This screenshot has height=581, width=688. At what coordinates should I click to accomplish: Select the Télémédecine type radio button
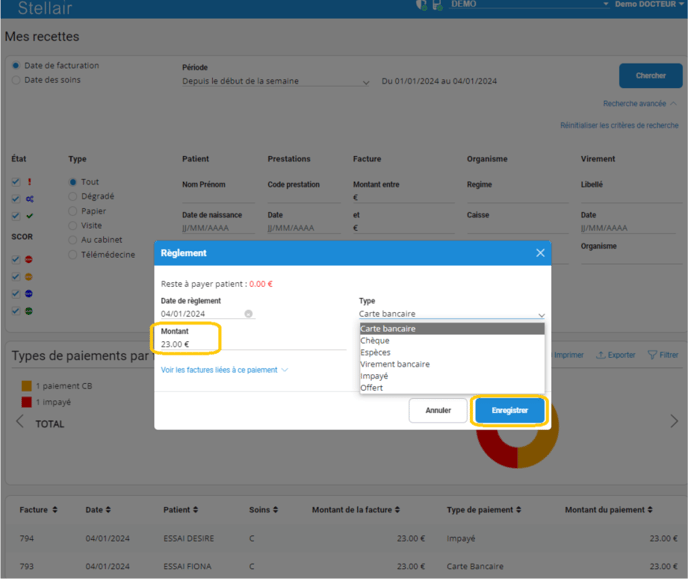pos(73,255)
